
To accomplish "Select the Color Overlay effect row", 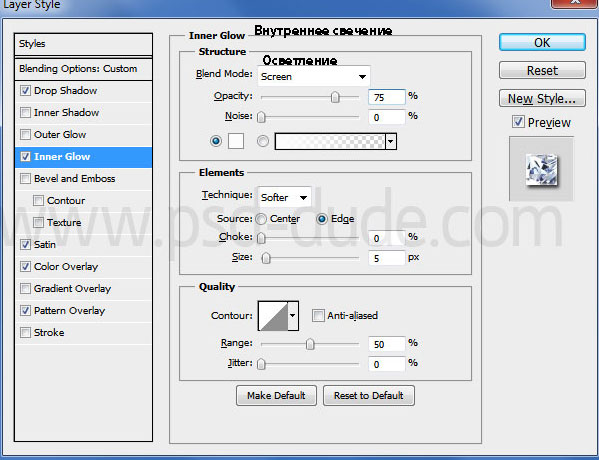I will pyautogui.click(x=83, y=267).
